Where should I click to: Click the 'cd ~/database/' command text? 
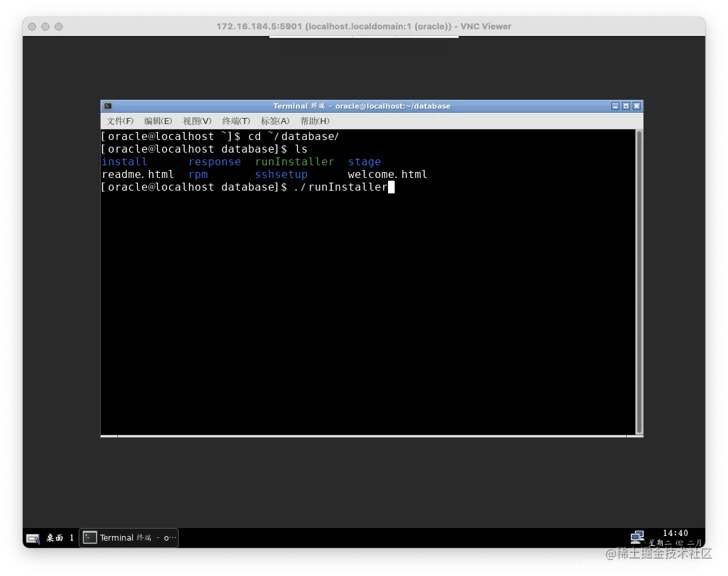pos(293,137)
